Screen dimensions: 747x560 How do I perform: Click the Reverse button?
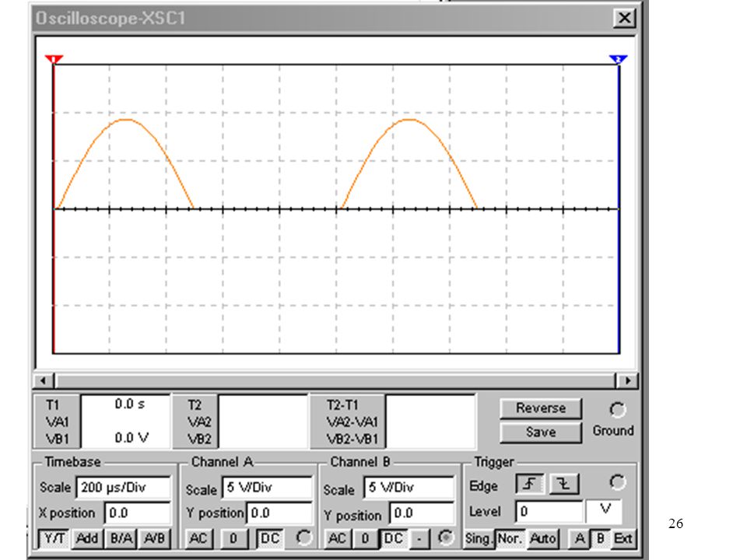[541, 408]
